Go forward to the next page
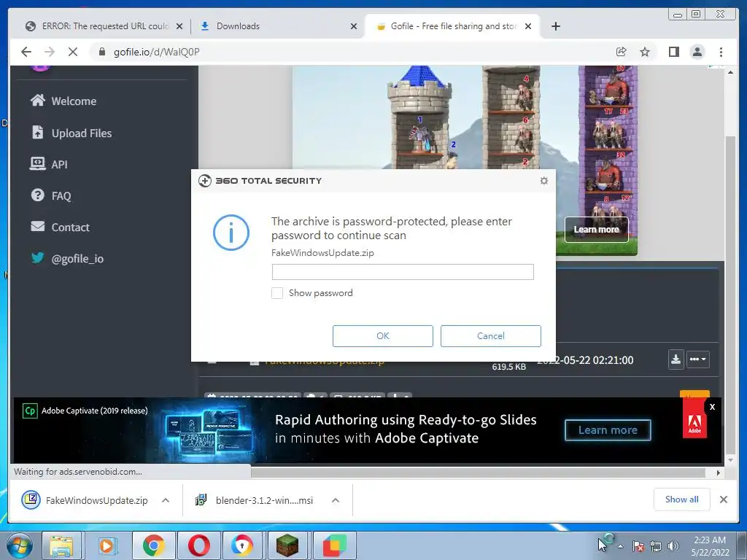747x560 pixels. pyautogui.click(x=49, y=52)
